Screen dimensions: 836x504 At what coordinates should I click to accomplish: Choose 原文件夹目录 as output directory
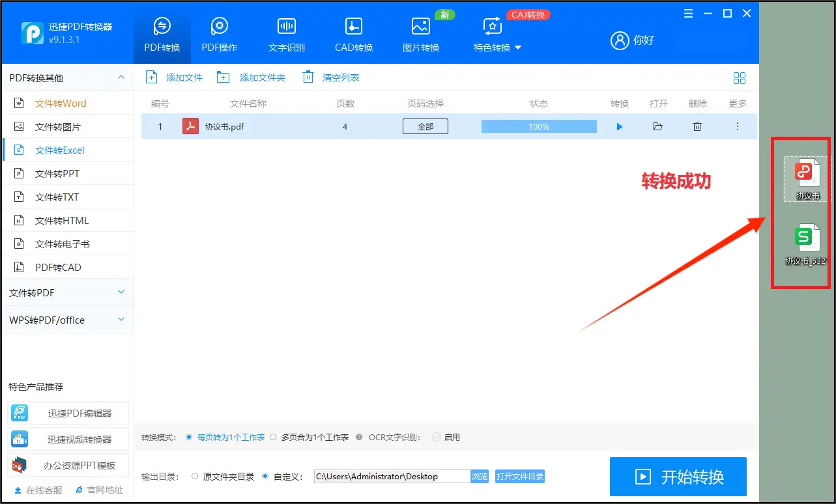pyautogui.click(x=195, y=477)
